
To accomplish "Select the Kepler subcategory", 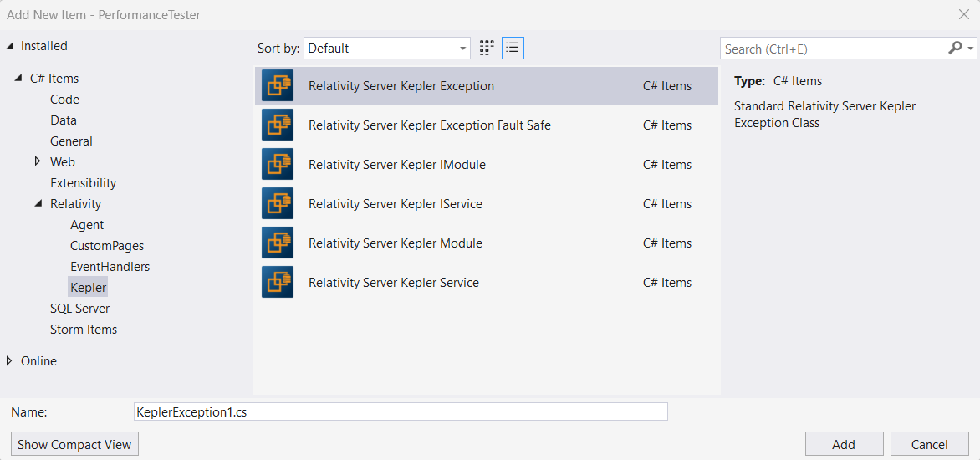I will point(89,288).
